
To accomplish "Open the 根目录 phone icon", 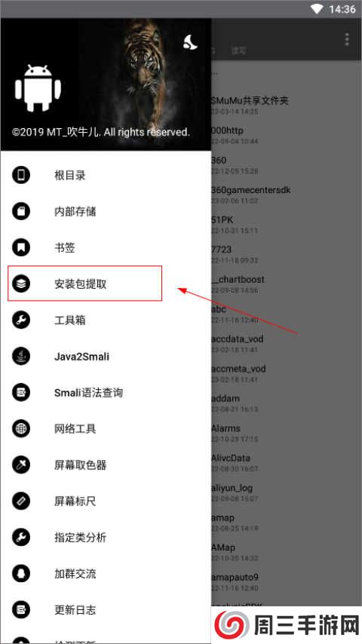I will [x=21, y=176].
